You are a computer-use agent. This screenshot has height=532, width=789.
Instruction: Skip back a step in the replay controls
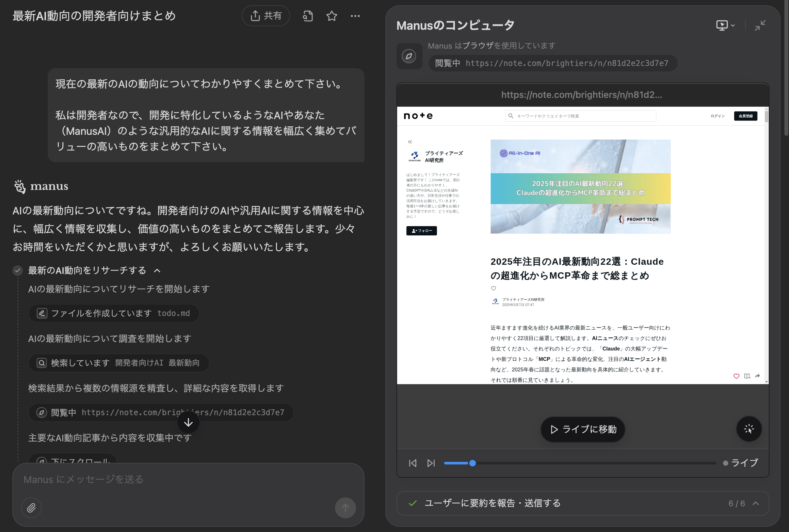[x=412, y=463]
